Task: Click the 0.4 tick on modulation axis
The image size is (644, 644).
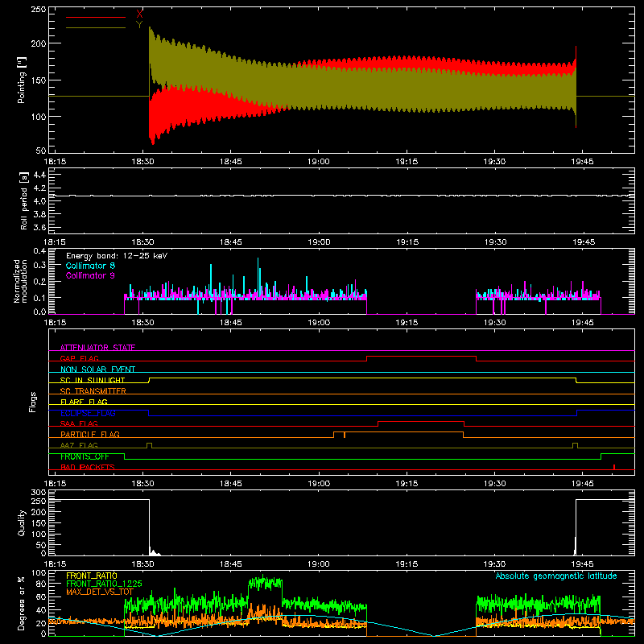Action: (x=39, y=251)
